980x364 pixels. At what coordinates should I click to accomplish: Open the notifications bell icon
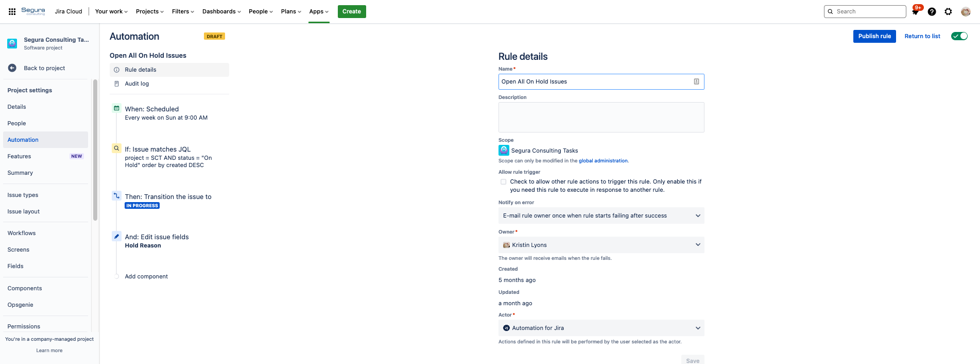(x=915, y=11)
